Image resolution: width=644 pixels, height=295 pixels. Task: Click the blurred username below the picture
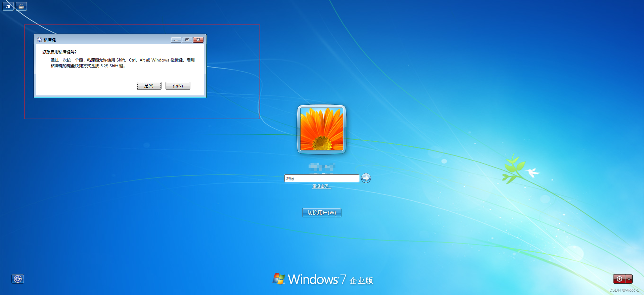pyautogui.click(x=322, y=166)
